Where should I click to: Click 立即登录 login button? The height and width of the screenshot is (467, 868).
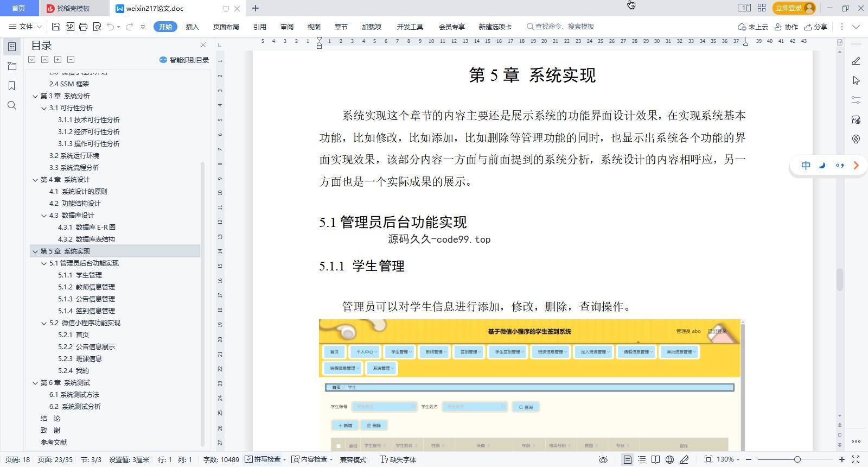[x=794, y=8]
